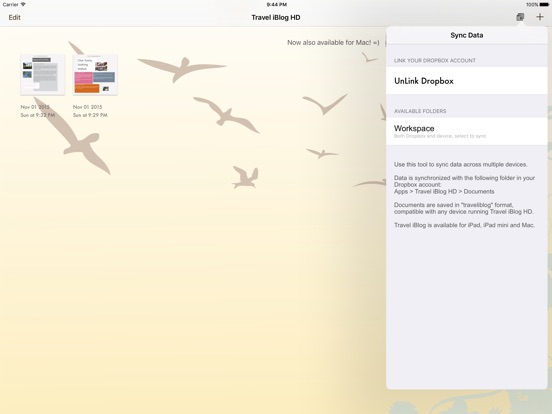Tap 'Link your Dropbox account' section header
The image size is (552, 414).
coord(435,61)
